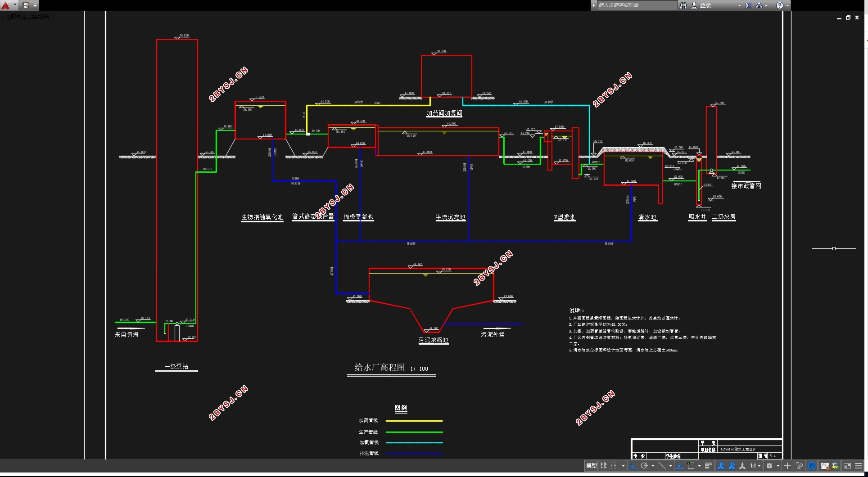Open the Help question mark icon

[780, 5]
